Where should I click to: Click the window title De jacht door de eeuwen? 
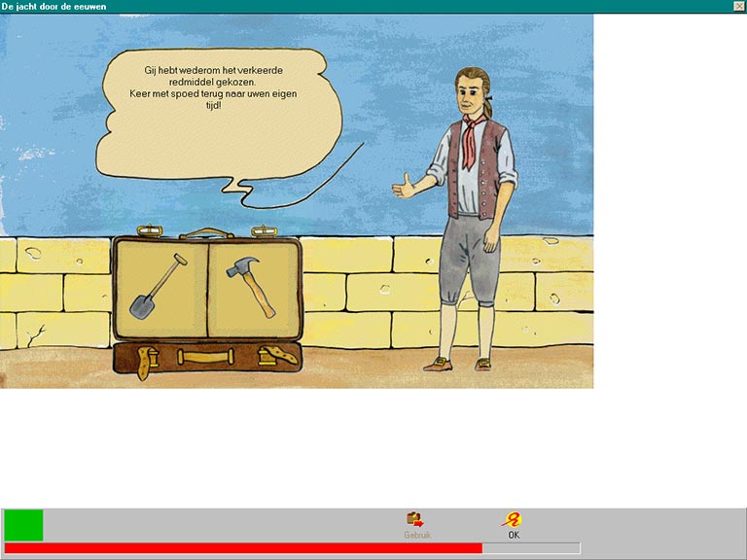coord(53,6)
